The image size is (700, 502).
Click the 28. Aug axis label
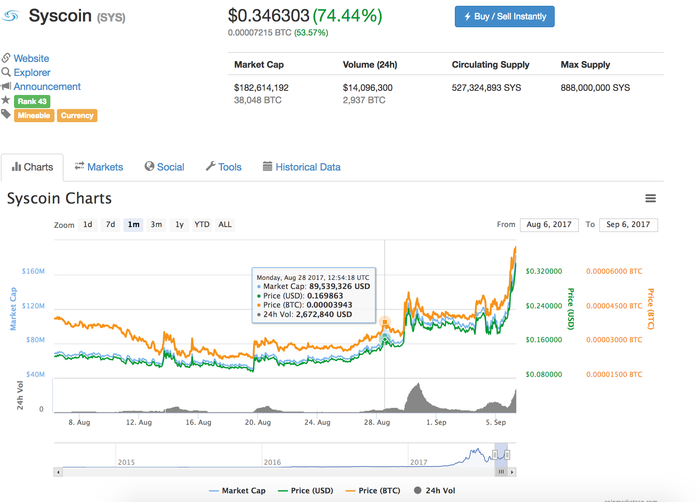pos(377,422)
